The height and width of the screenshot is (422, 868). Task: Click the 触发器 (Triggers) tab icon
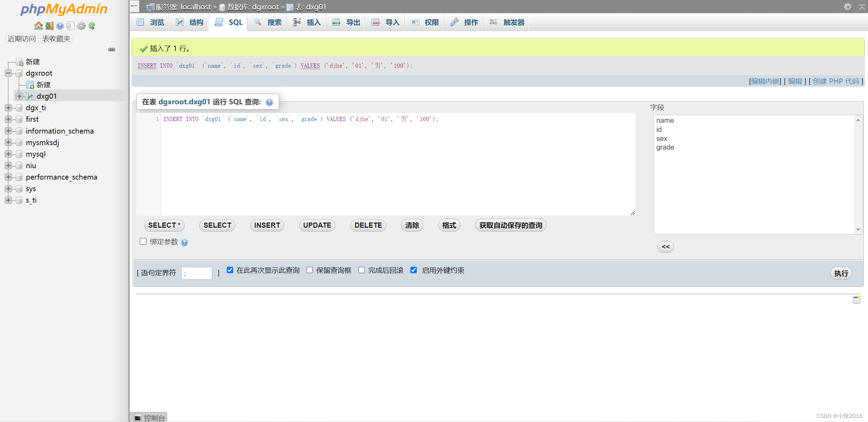pos(494,22)
